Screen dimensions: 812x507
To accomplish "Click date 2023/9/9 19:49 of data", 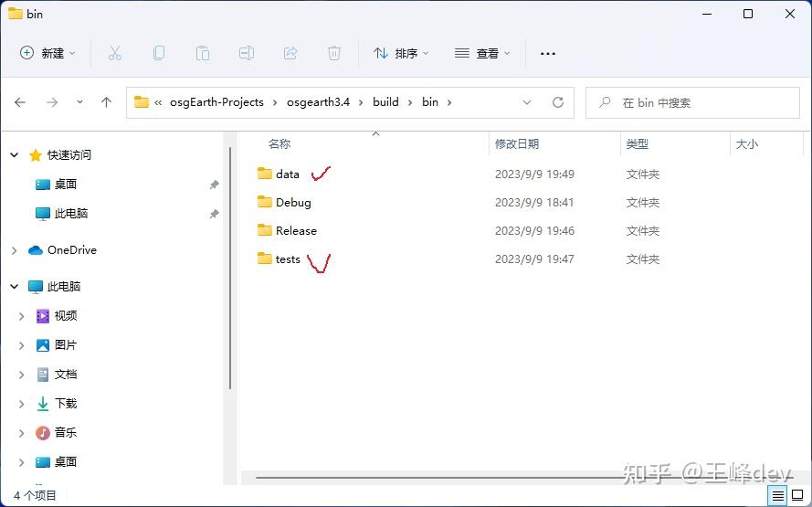I will (534, 174).
